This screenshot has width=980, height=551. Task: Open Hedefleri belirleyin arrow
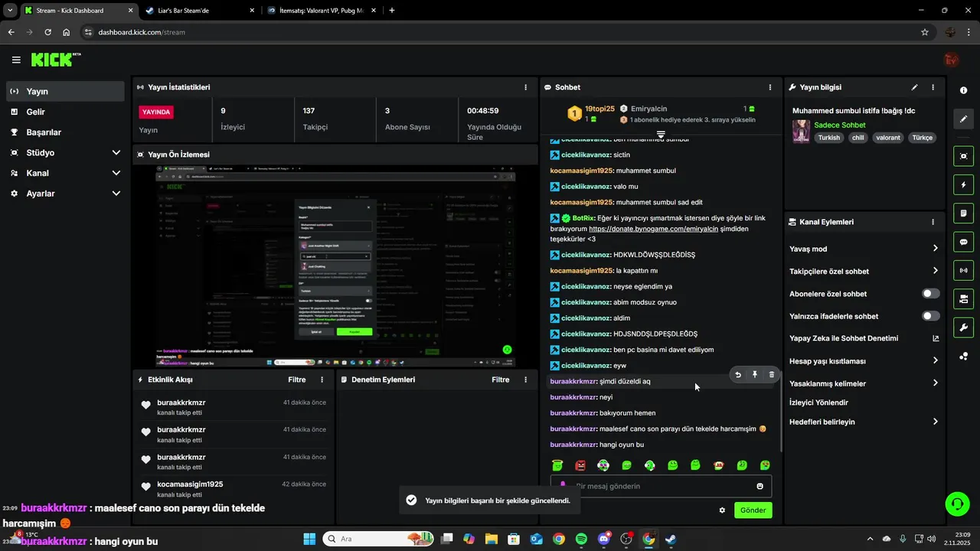coord(936,422)
